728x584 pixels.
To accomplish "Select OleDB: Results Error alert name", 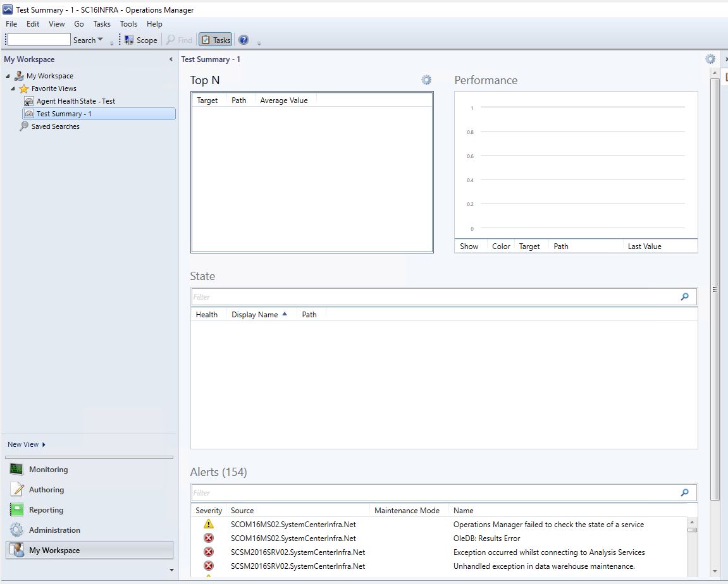I will pyautogui.click(x=486, y=538).
